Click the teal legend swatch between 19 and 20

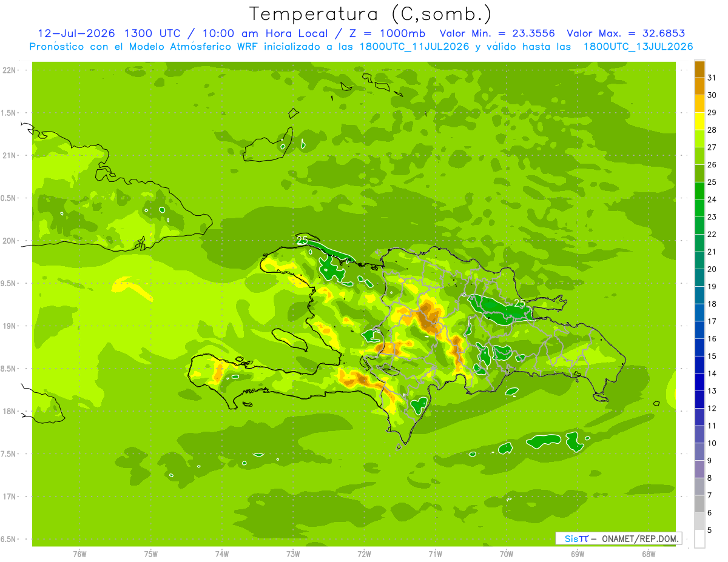coord(699,278)
